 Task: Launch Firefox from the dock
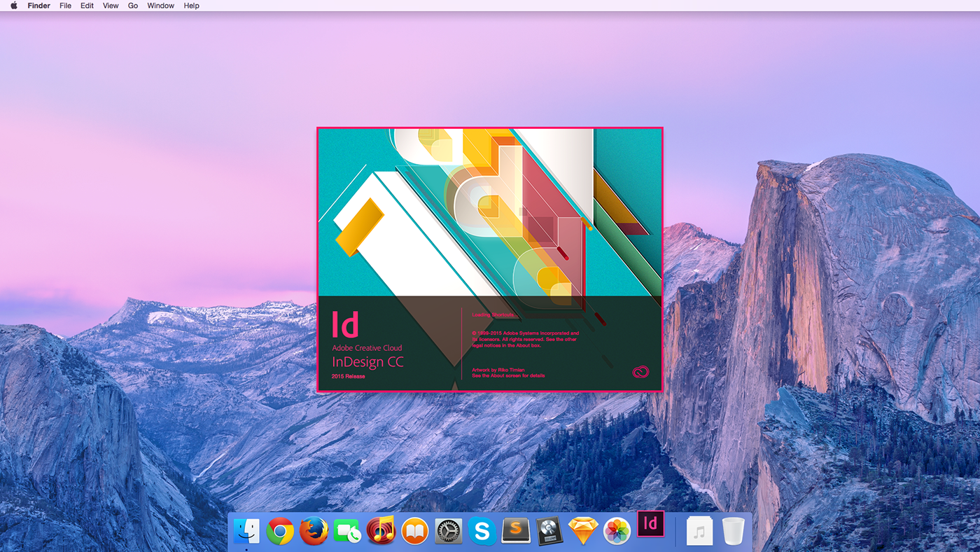click(x=314, y=532)
